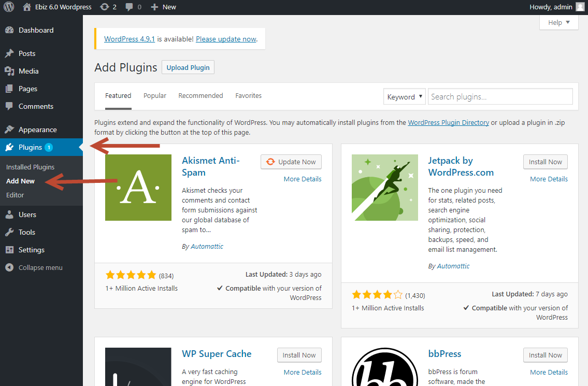Click the Howdy, admin account text
Screen dimensions: 588x386
coord(551,7)
